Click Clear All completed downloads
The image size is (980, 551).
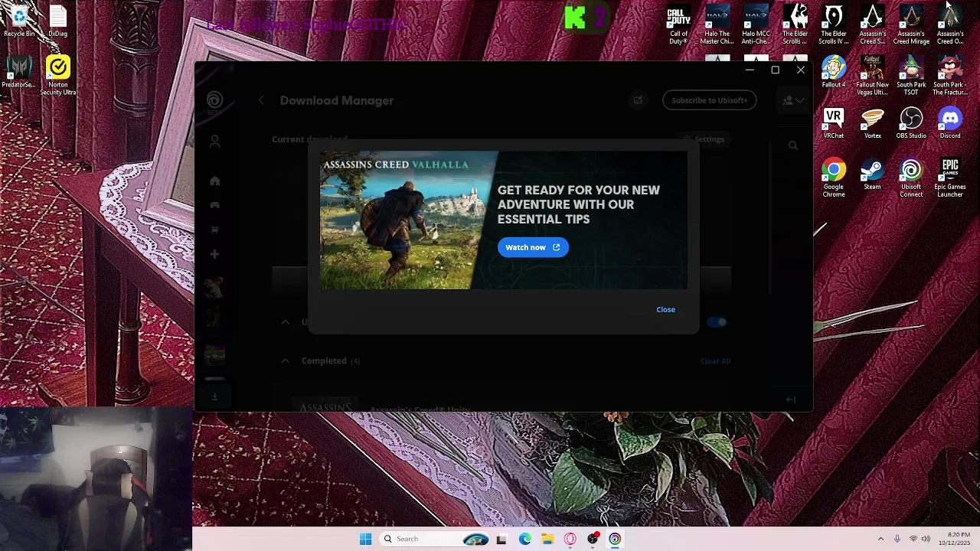[x=715, y=361]
